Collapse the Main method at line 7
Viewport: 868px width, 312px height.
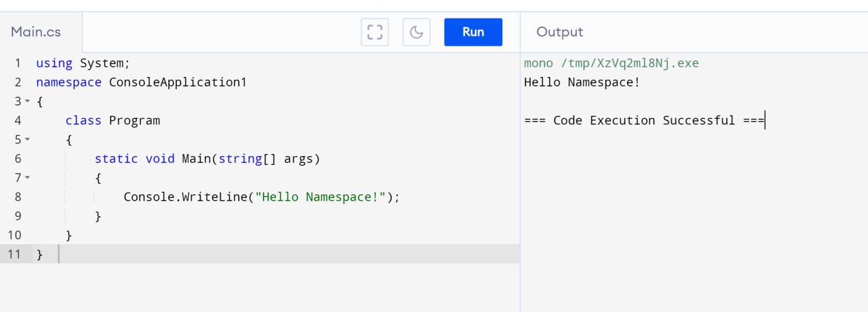28,177
